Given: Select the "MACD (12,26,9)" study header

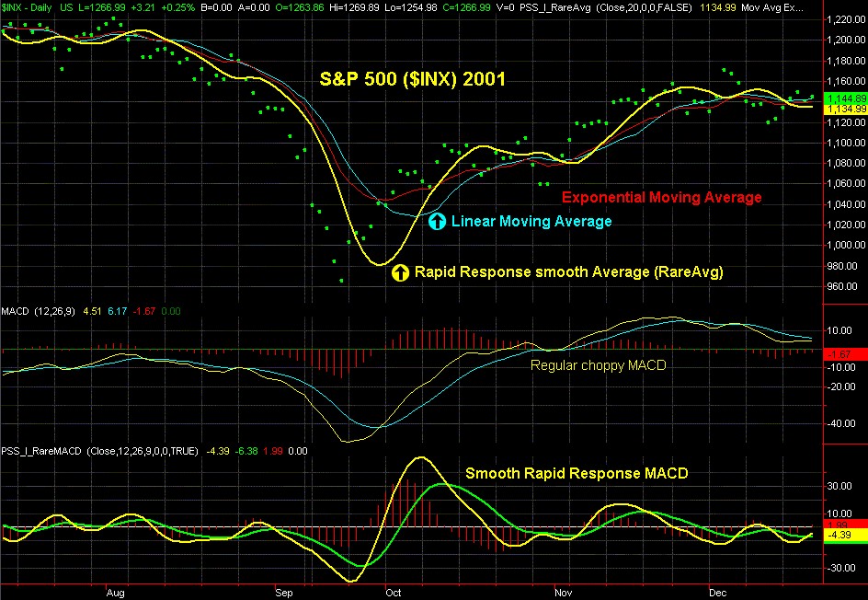Looking at the screenshot, I should 39,311.
